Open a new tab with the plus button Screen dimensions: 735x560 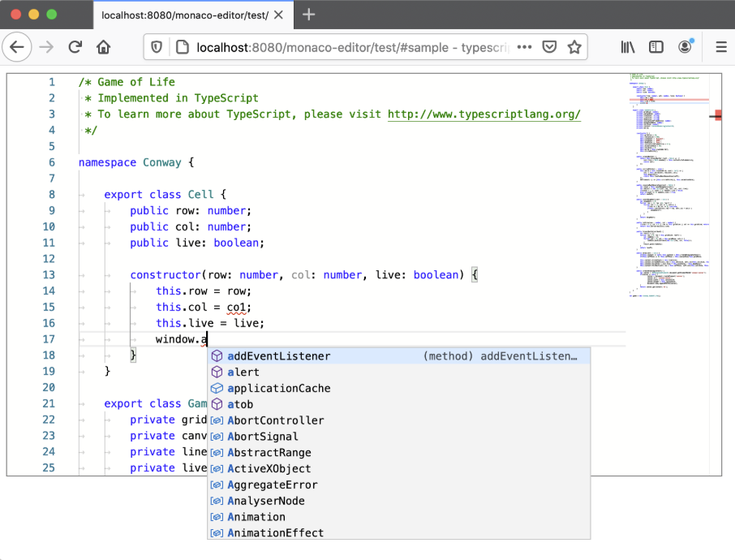pos(308,15)
